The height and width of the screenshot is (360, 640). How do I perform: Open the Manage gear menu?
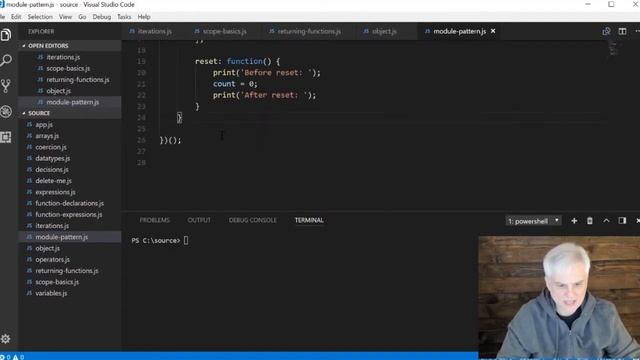(x=6, y=339)
